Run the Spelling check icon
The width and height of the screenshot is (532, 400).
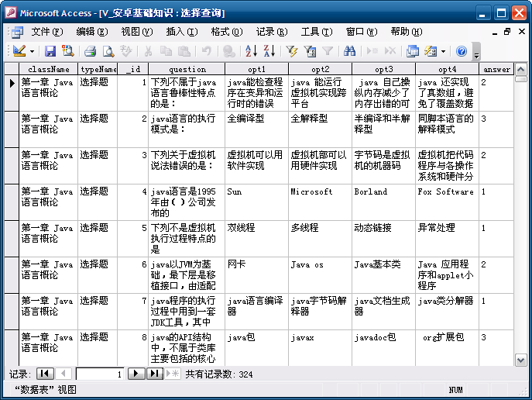pos(126,51)
